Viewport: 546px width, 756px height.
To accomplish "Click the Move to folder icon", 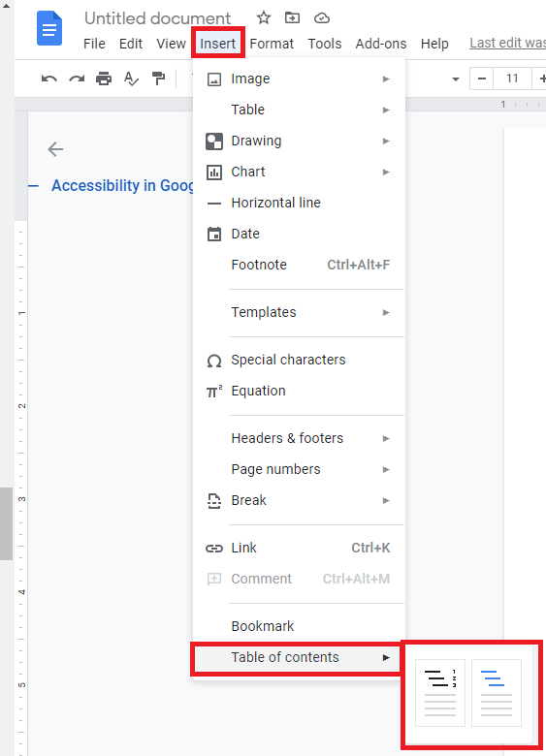I will [x=292, y=17].
